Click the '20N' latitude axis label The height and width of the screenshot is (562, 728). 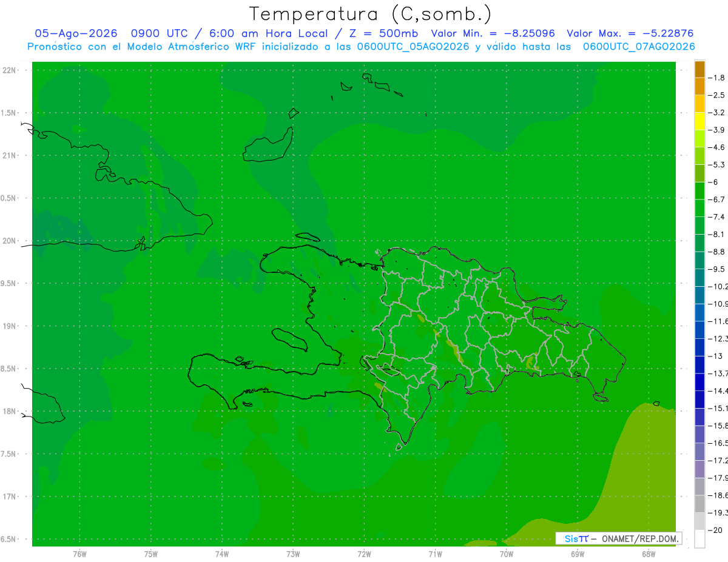(x=8, y=241)
